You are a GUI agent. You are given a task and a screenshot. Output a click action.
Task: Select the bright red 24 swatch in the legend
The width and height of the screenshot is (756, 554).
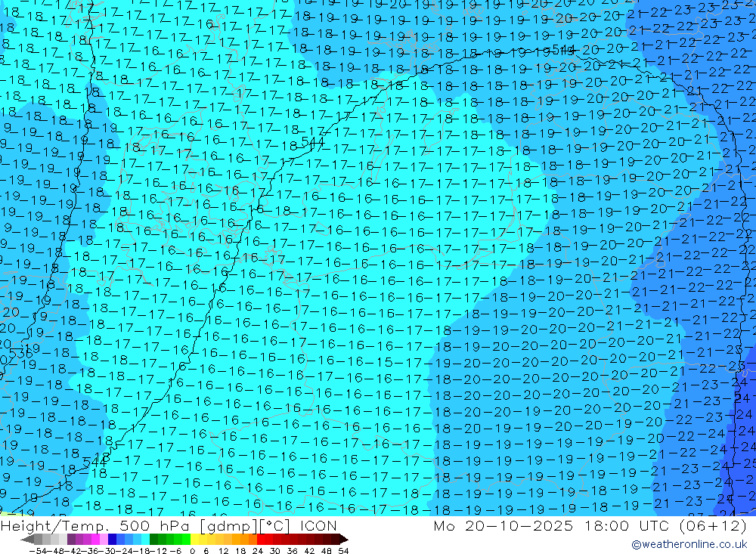pos(261,540)
